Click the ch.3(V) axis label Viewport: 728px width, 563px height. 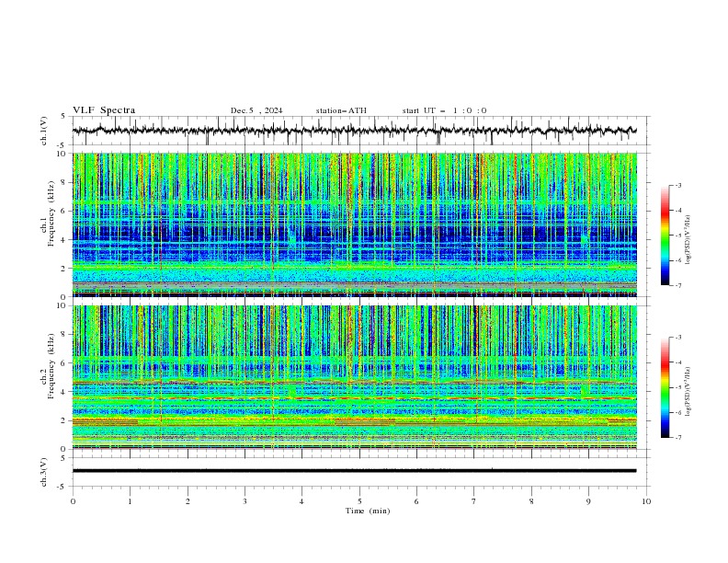click(44, 472)
